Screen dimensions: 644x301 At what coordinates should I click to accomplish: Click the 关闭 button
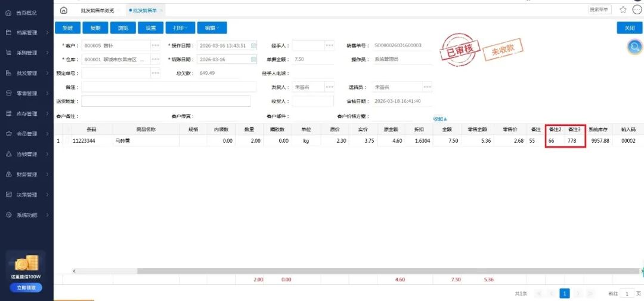coord(629,28)
